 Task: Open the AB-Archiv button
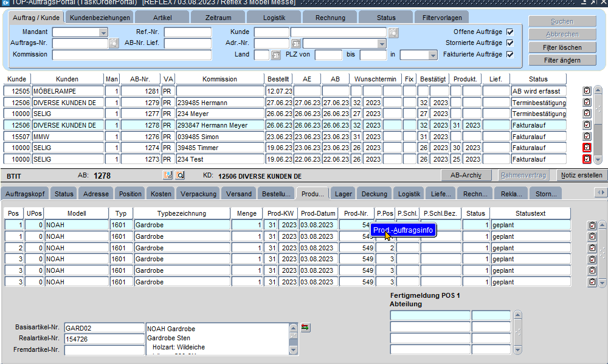(466, 176)
